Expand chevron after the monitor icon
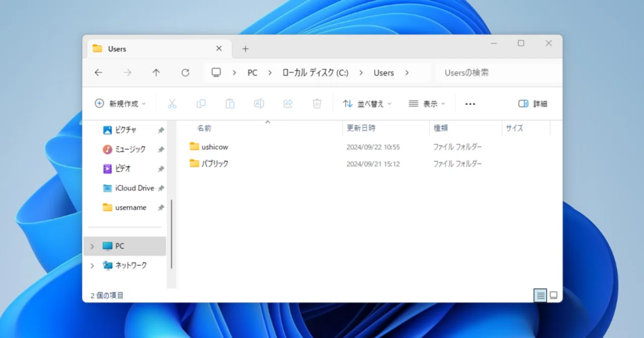The height and width of the screenshot is (338, 644). coord(234,73)
